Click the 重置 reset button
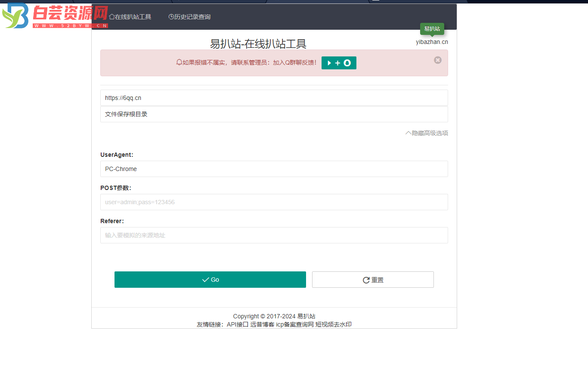The height and width of the screenshot is (389, 588). pos(373,280)
